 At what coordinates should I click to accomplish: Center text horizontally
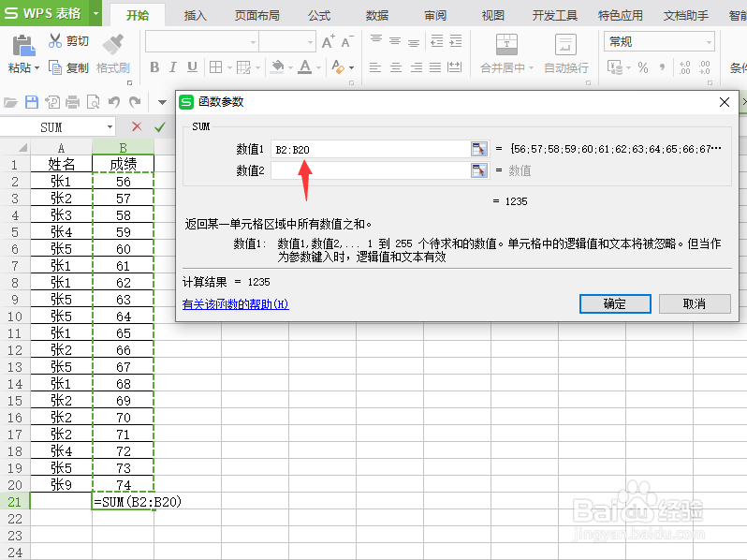tap(396, 67)
